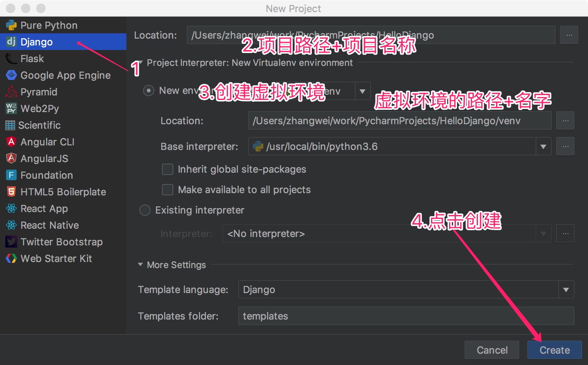Click Python icon in Base interpreter field

pyautogui.click(x=258, y=146)
